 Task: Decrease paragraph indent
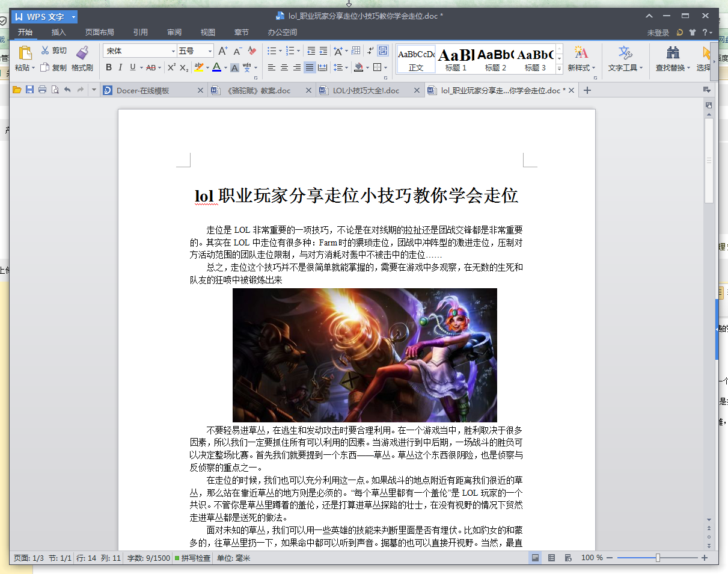point(311,51)
